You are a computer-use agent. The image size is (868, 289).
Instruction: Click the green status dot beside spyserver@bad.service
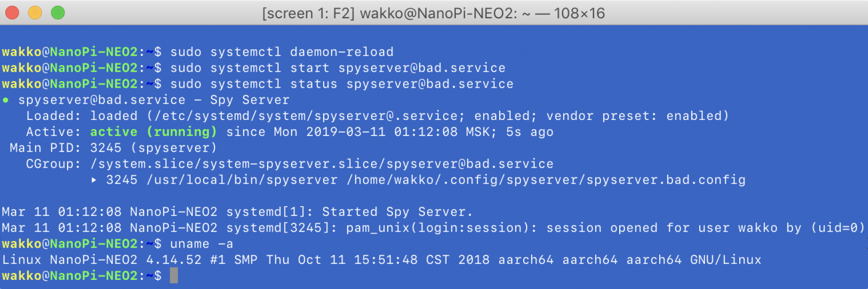point(6,100)
